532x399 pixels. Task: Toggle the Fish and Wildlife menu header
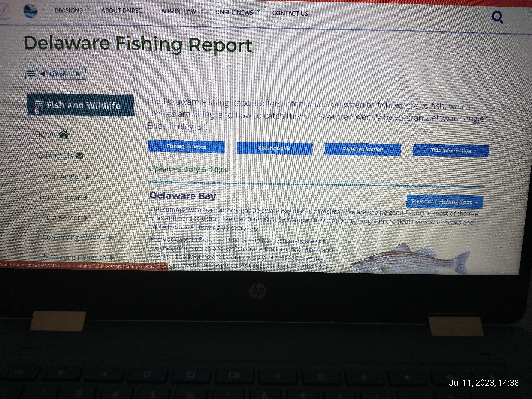point(81,105)
